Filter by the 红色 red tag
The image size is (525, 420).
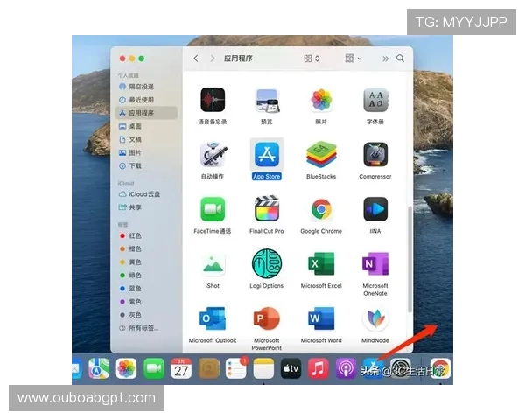[135, 235]
